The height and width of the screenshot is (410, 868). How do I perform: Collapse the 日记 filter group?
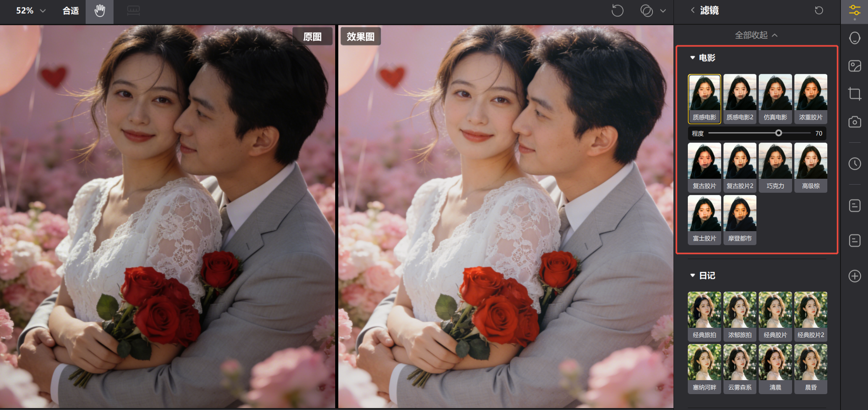(692, 275)
